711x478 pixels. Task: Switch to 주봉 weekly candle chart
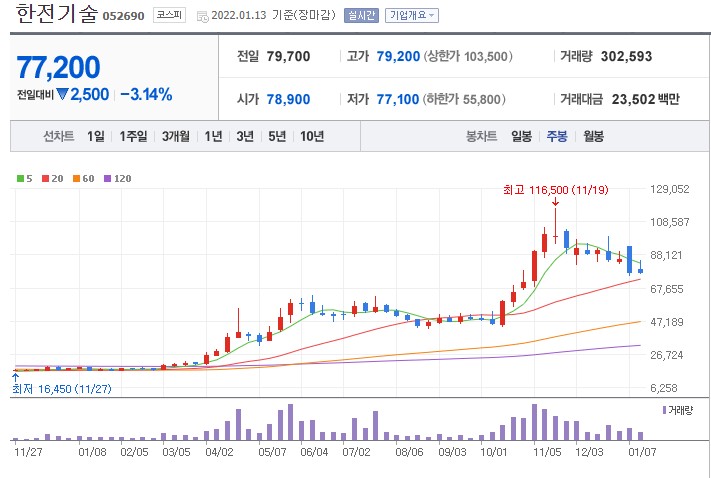click(x=557, y=136)
